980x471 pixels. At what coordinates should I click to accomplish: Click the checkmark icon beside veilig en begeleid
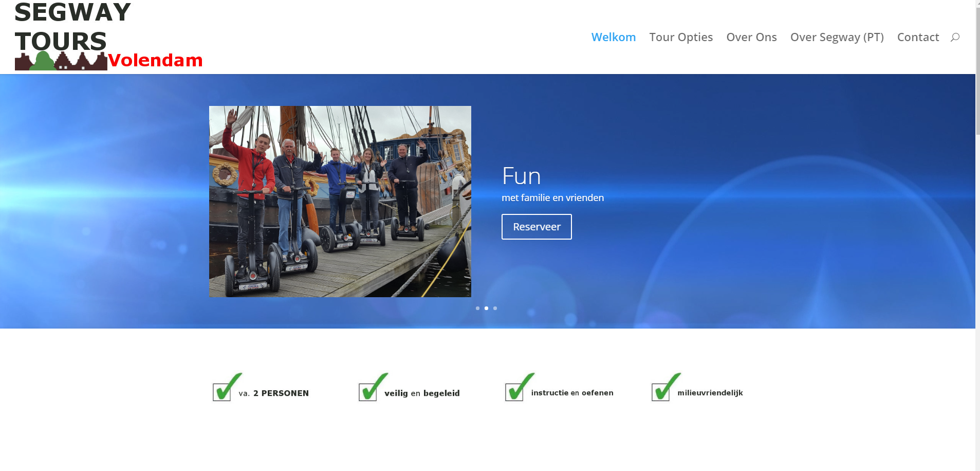(x=373, y=387)
